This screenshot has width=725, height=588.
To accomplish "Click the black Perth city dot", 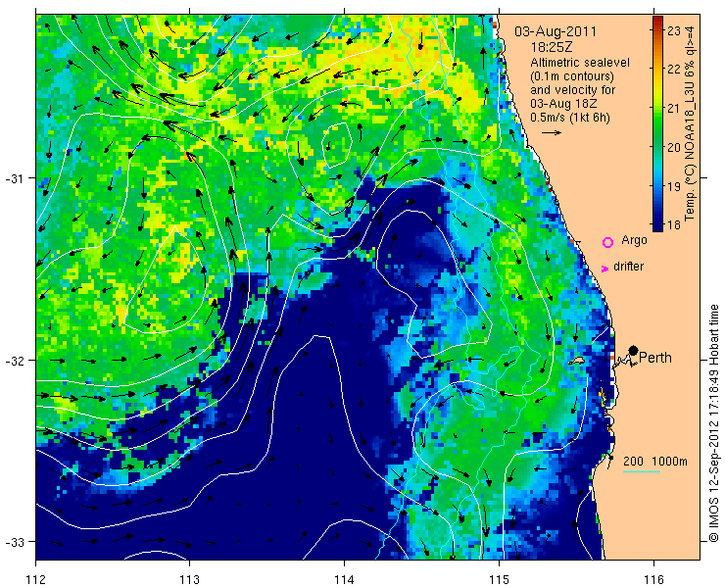I will coord(634,350).
